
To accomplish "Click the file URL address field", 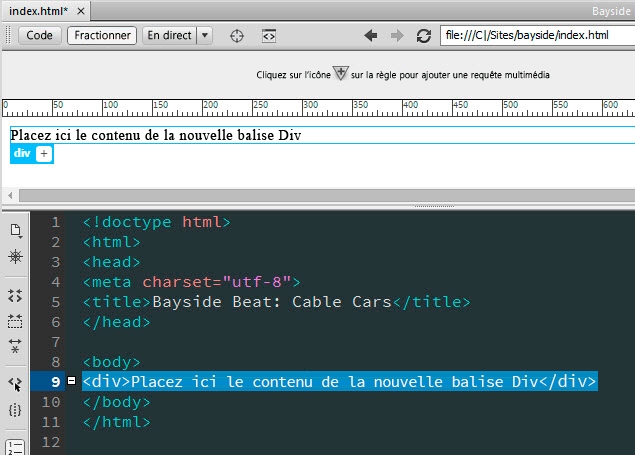I will tap(537, 36).
